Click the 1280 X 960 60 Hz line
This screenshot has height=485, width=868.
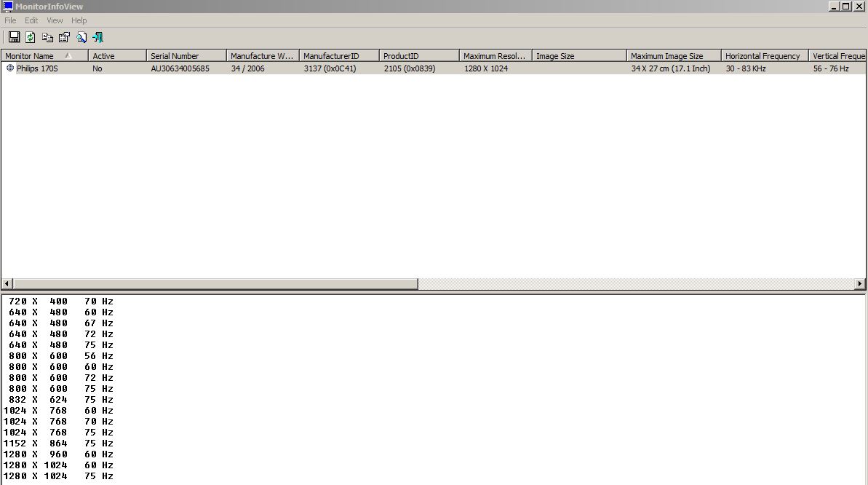58,454
